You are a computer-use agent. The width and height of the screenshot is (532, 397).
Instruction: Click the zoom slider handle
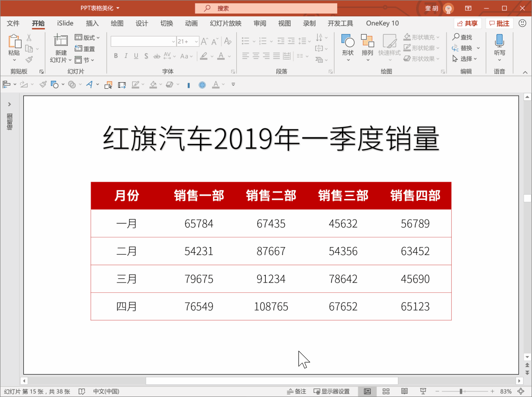[x=461, y=391]
